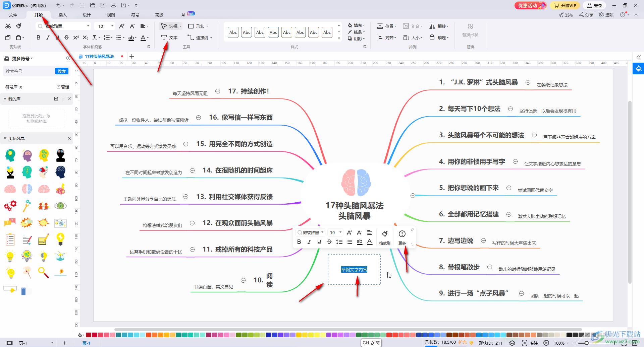Select the Format Painter brush in ribbon
The width and height of the screenshot is (644, 347).
point(19,26)
